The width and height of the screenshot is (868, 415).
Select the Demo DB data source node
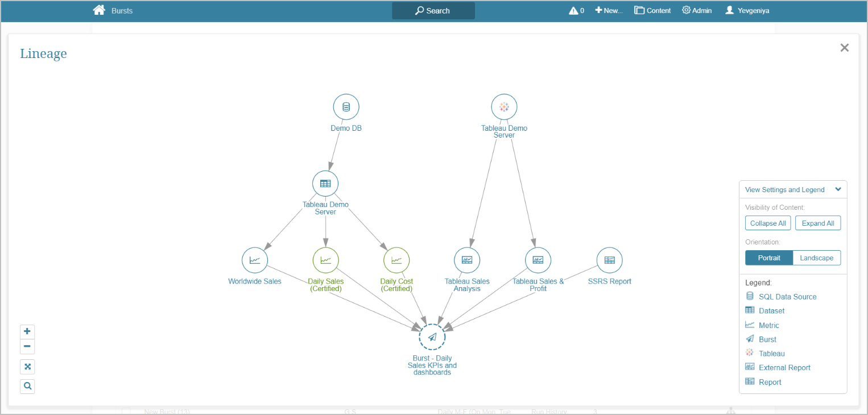coord(346,107)
